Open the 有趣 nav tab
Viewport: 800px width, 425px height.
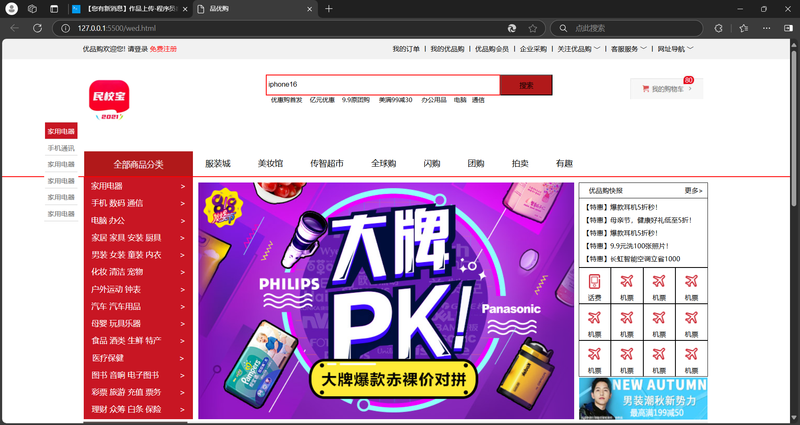564,164
